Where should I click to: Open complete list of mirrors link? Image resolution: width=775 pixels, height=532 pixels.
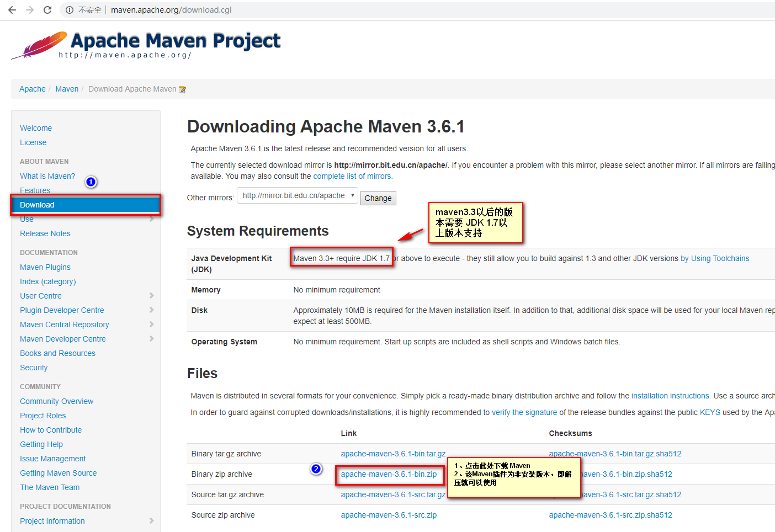(353, 176)
